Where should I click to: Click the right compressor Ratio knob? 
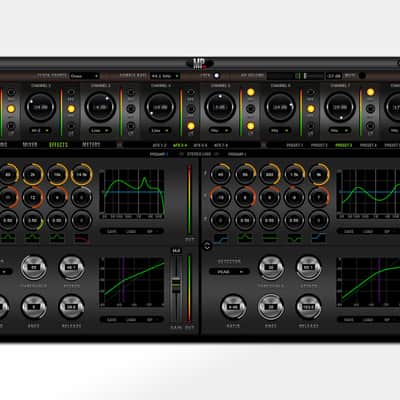[233, 307]
